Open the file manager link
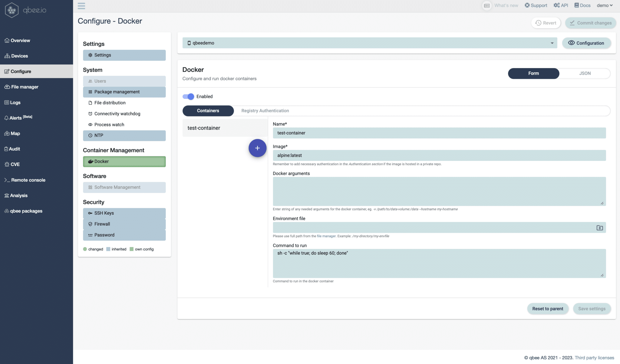The image size is (620, 364). pos(326,236)
